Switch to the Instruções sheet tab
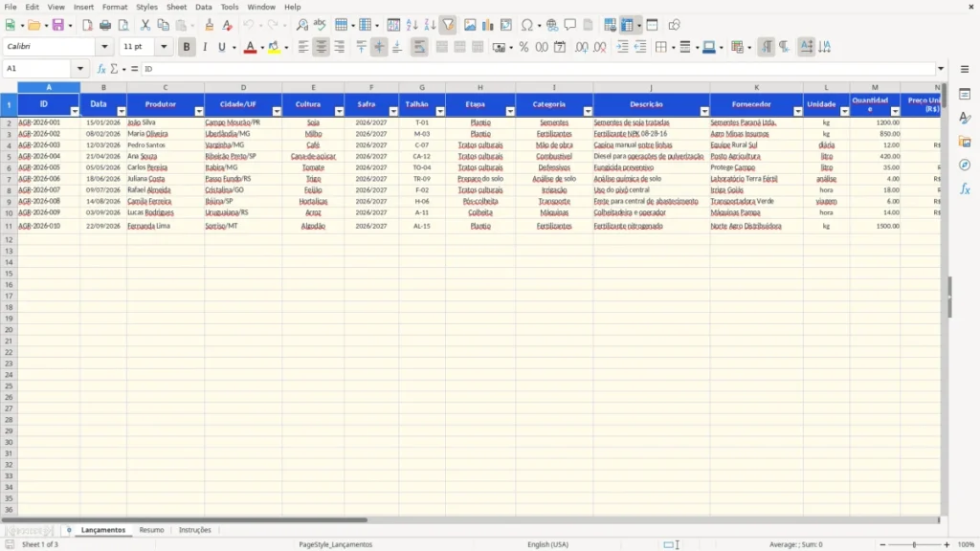 click(x=195, y=530)
